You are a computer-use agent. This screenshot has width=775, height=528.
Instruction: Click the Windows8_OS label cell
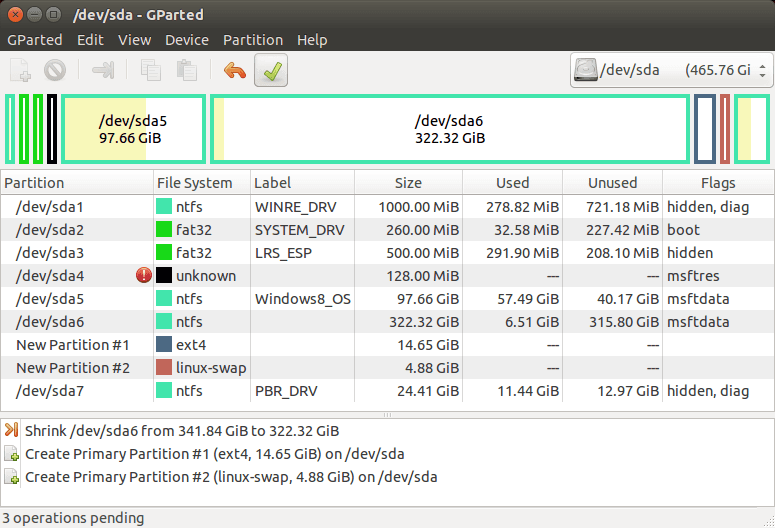[x=302, y=299]
